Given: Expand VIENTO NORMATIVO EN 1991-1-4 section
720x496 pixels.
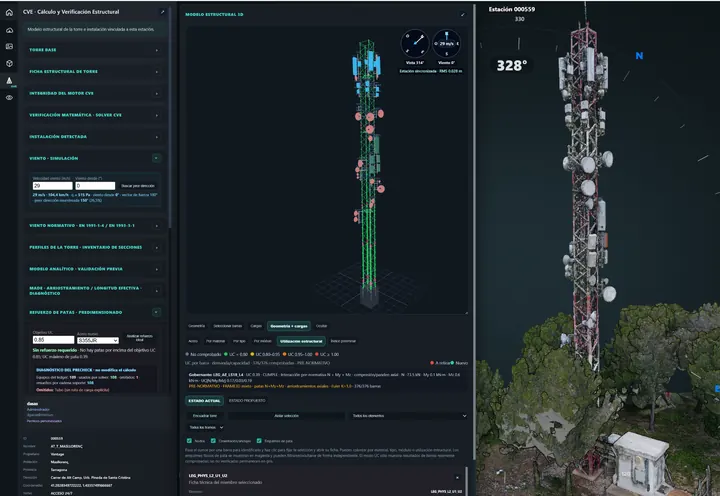Looking at the screenshot, I should [x=94, y=225].
